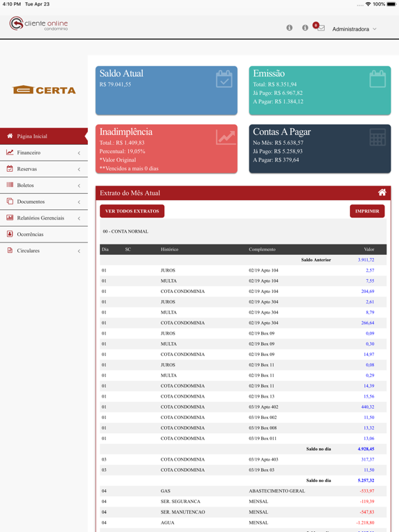Viewport: 399px width, 532px height.
Task: Open the Administradora user dropdown
Action: 354,29
